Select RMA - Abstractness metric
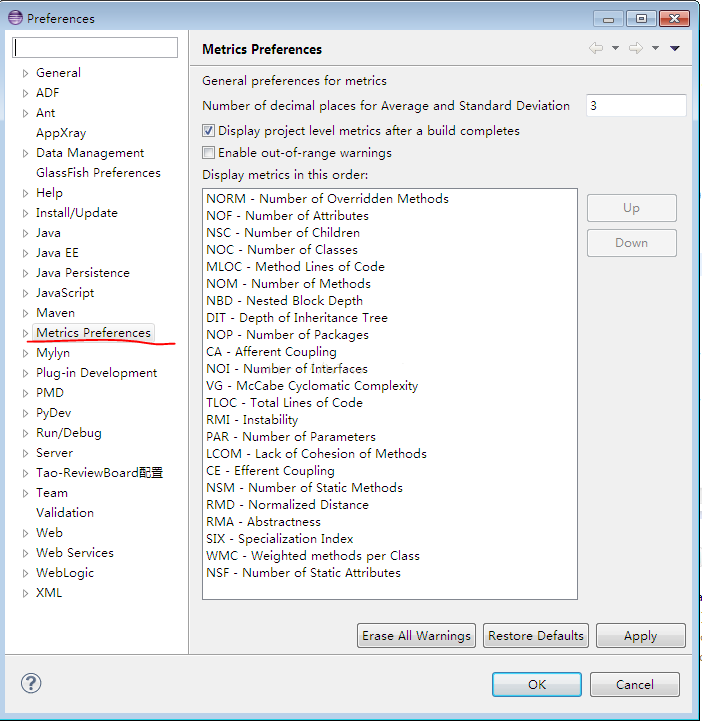 point(263,522)
